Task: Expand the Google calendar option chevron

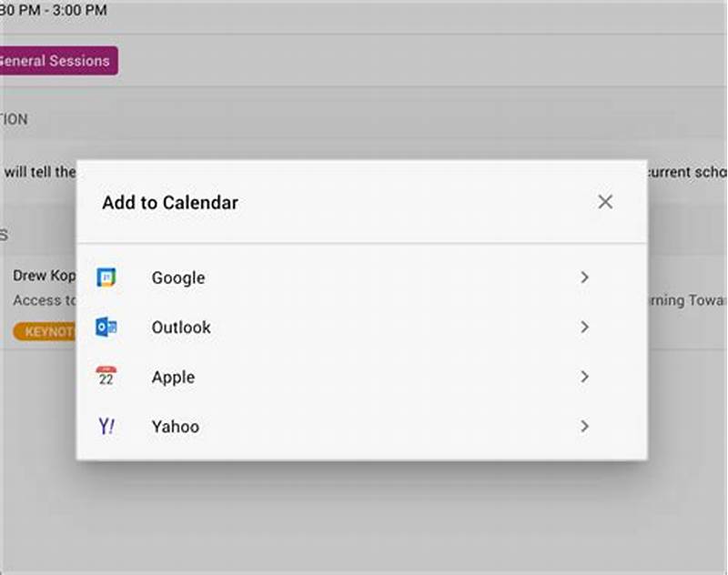Action: (585, 277)
